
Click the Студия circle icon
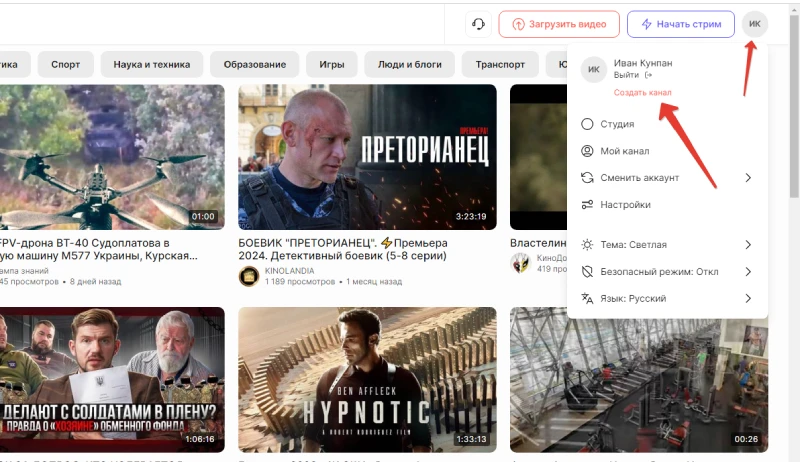click(x=587, y=124)
